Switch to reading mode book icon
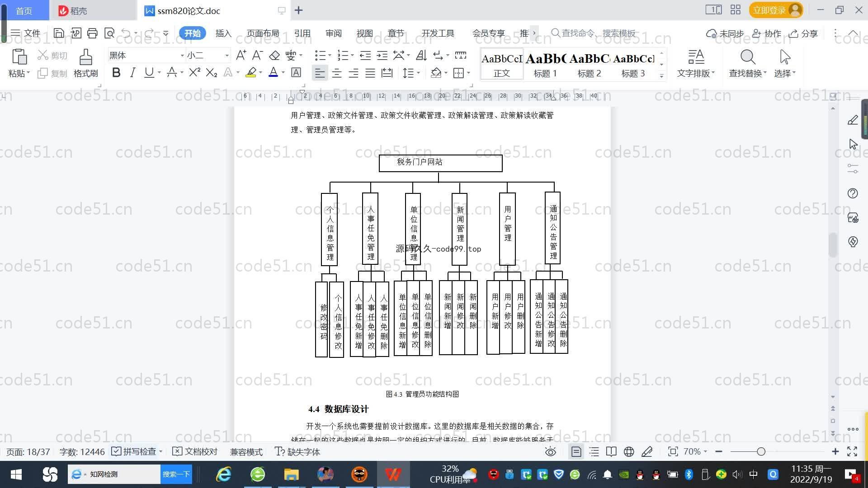This screenshot has width=868, height=488. pyautogui.click(x=611, y=451)
